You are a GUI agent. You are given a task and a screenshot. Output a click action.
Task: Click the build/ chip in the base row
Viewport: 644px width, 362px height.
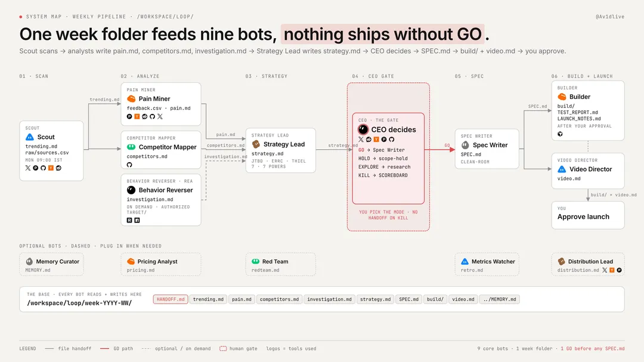[435, 299]
